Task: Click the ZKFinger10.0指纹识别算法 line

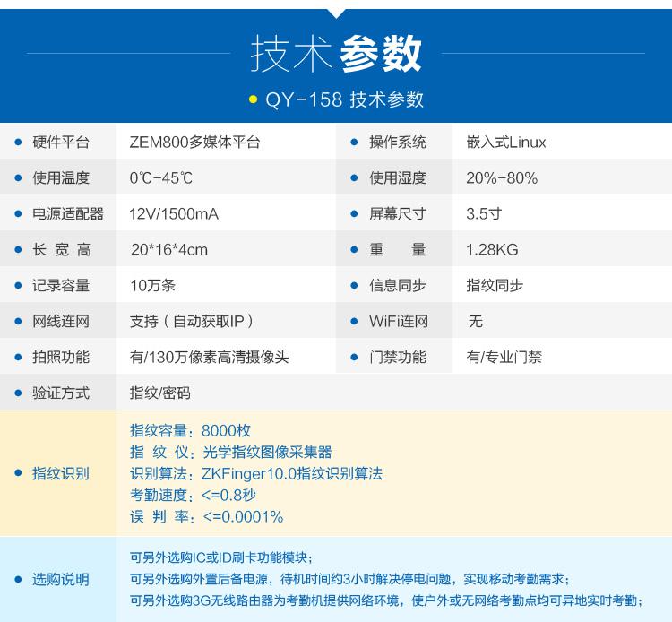Action: tap(256, 473)
